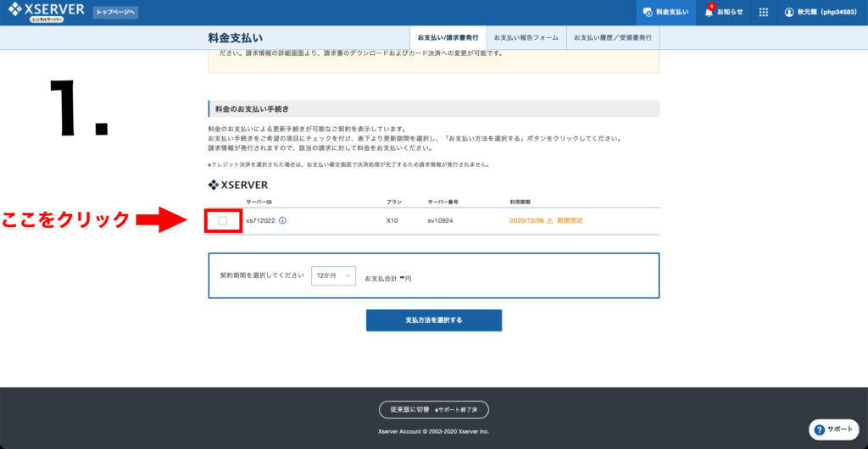This screenshot has height=449, width=868.
Task: Click the 期限間近 expiry warning text
Action: pyautogui.click(x=570, y=220)
